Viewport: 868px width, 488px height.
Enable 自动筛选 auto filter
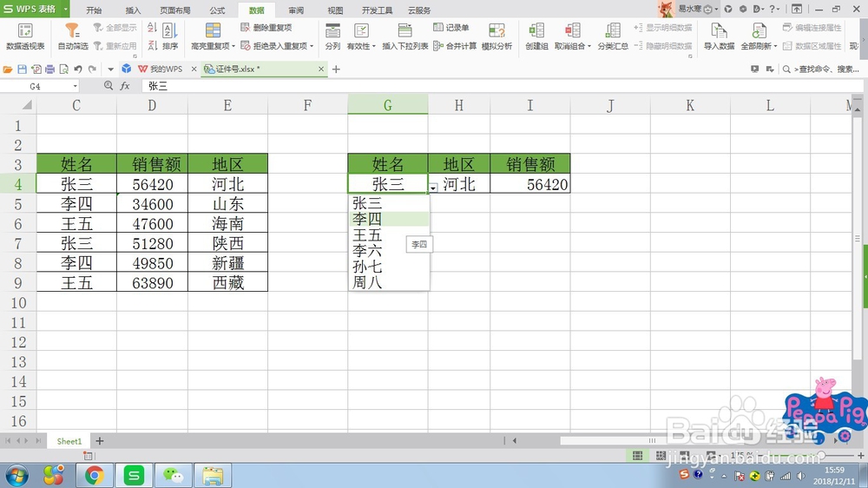[x=73, y=36]
